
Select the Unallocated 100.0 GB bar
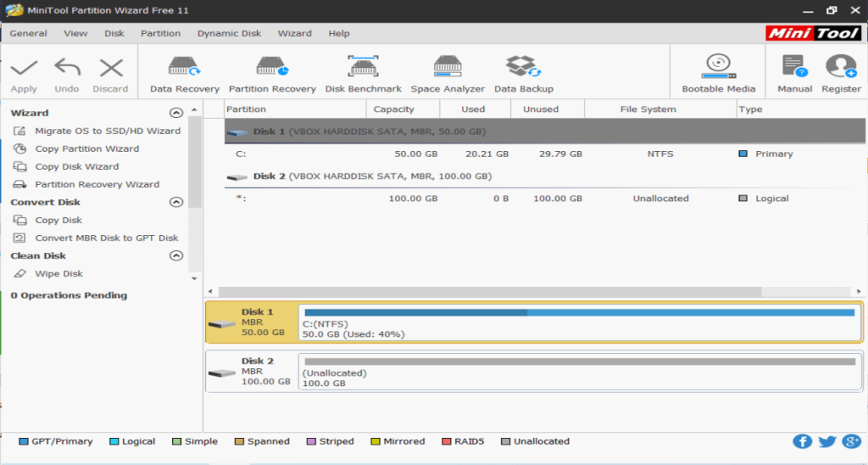pos(580,362)
